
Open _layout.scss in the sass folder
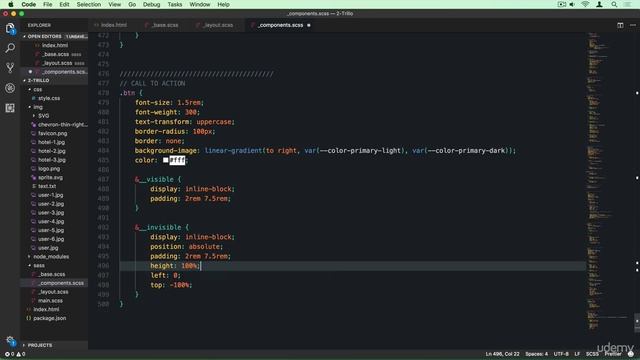[x=53, y=292]
